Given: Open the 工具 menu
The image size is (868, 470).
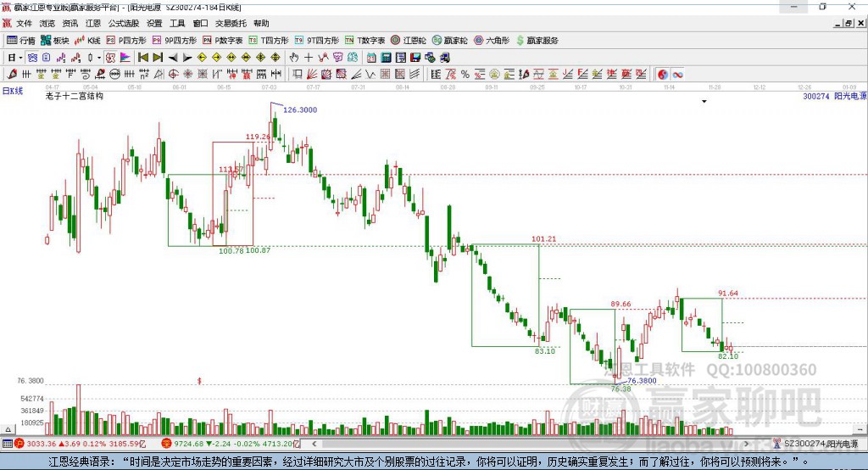Looking at the screenshot, I should click(177, 23).
